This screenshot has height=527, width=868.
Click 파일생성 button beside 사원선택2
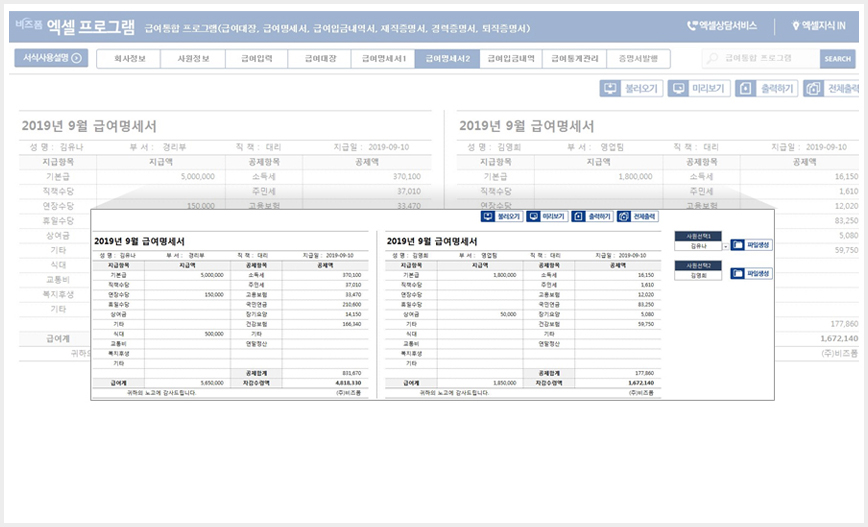(x=751, y=273)
